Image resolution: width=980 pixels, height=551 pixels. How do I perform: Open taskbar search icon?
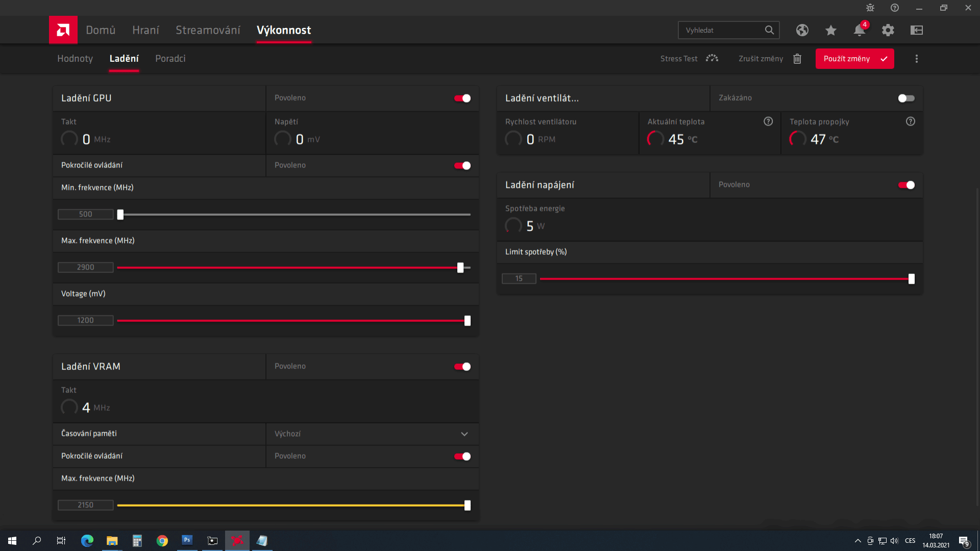click(x=37, y=541)
